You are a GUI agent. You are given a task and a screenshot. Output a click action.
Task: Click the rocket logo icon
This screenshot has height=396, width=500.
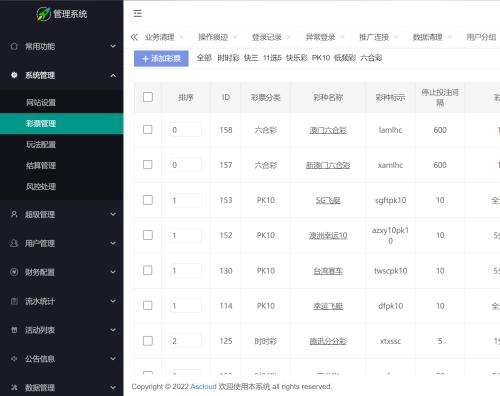tap(43, 14)
